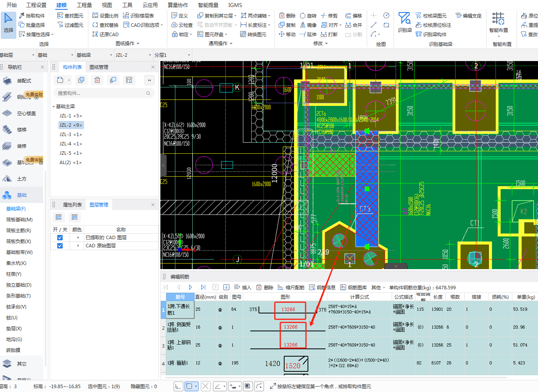Expand the more-tools button in 构件列表 toolbar
The width and height of the screenshot is (538, 392).
(149, 80)
